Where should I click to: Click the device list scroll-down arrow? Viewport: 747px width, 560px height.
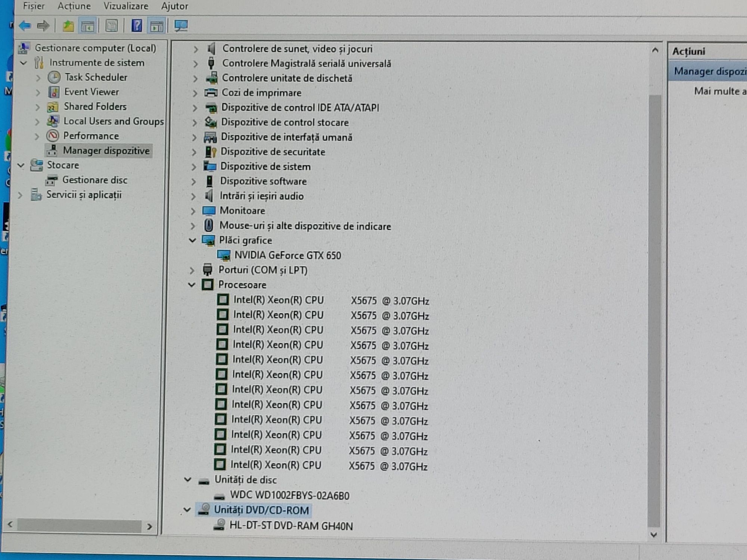pyautogui.click(x=654, y=535)
